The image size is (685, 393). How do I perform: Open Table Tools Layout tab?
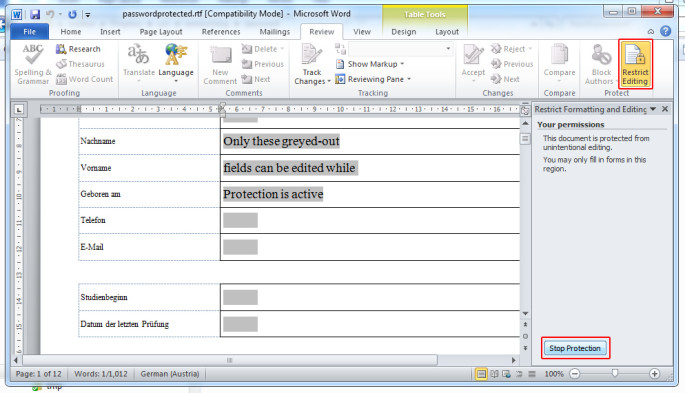[446, 31]
